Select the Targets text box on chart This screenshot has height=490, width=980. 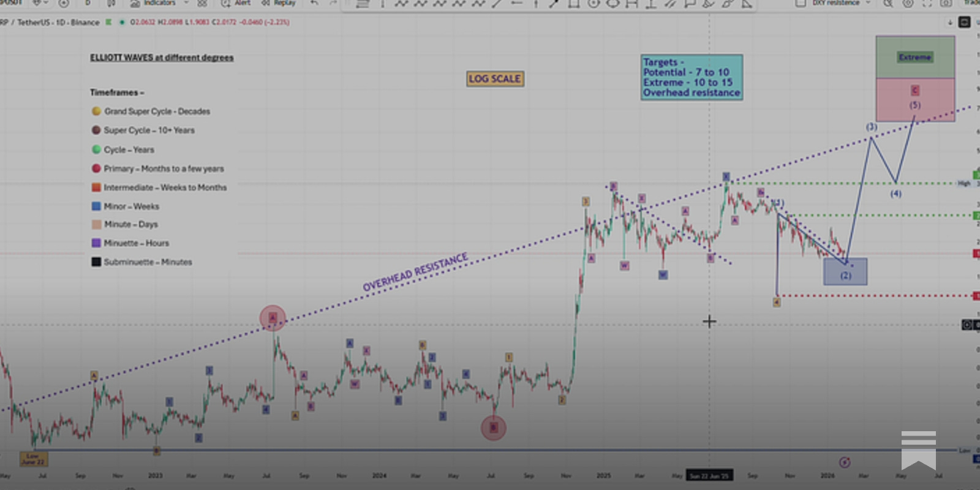[x=692, y=77]
